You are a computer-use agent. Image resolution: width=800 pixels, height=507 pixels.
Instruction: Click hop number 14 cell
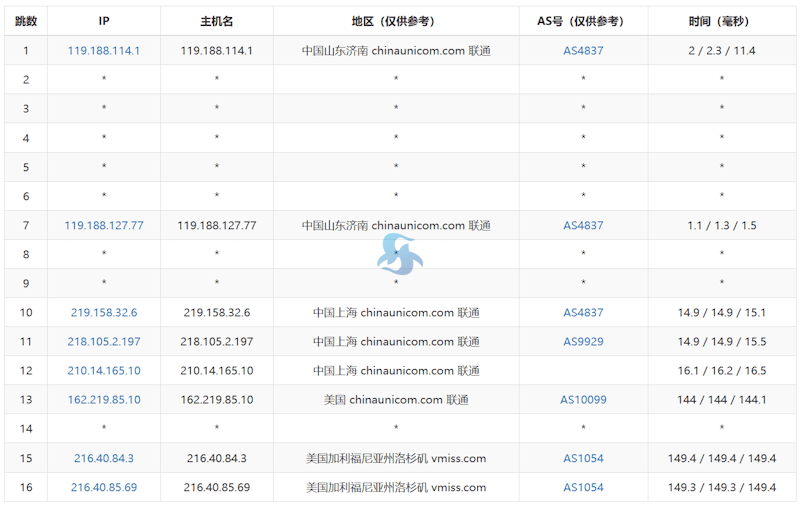click(26, 429)
